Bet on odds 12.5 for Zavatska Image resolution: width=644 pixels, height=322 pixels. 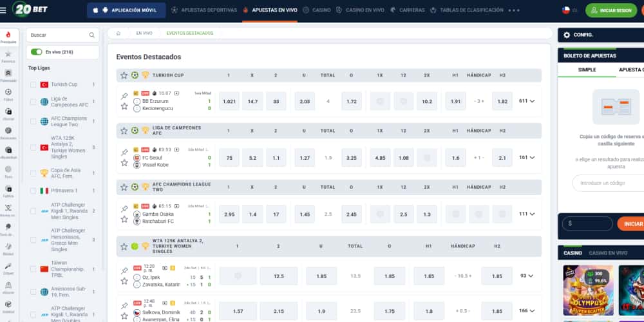coord(278,276)
